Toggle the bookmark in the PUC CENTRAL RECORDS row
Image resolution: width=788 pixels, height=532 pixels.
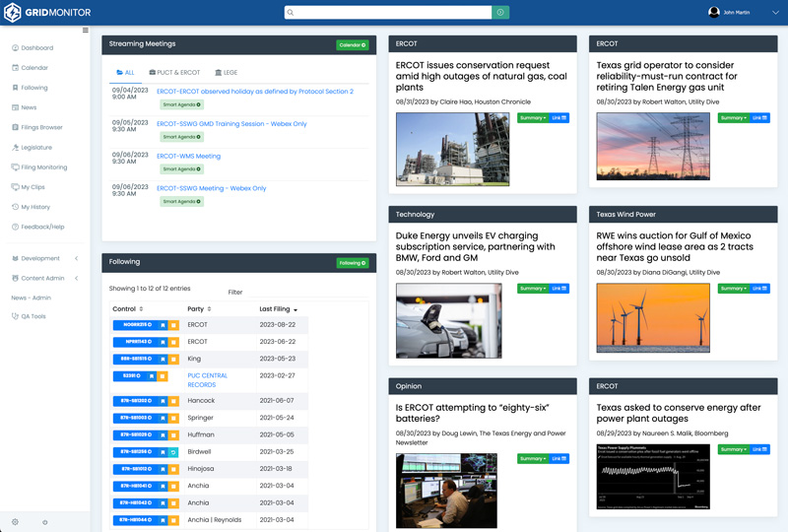click(152, 376)
